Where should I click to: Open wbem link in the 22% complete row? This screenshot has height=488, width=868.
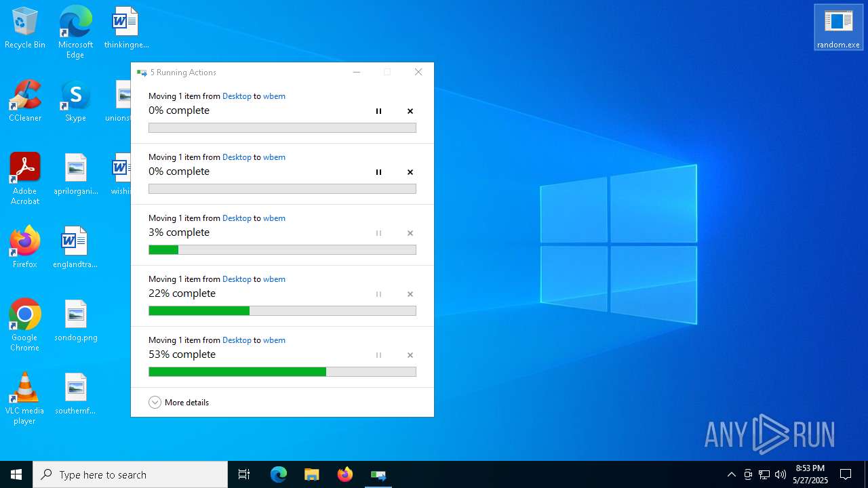coord(274,279)
